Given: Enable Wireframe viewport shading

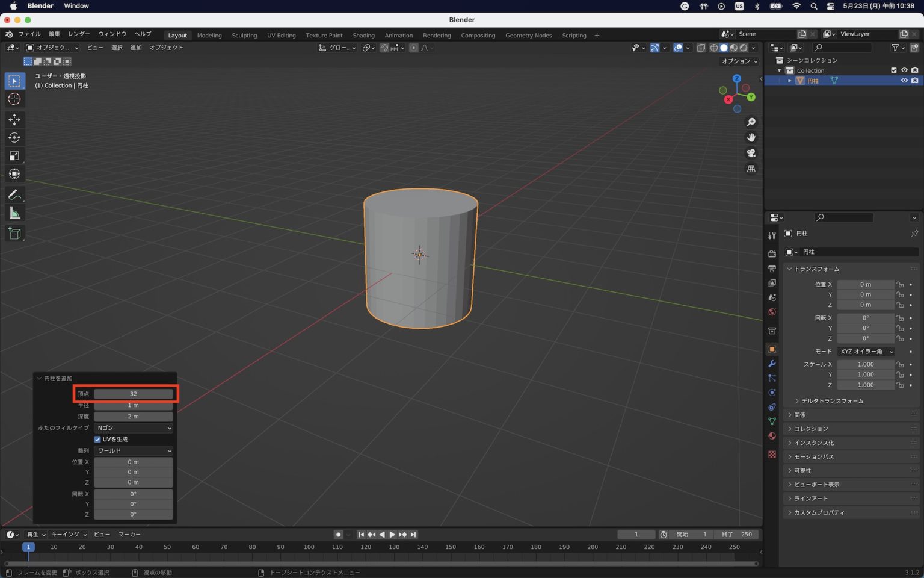Looking at the screenshot, I should (714, 48).
